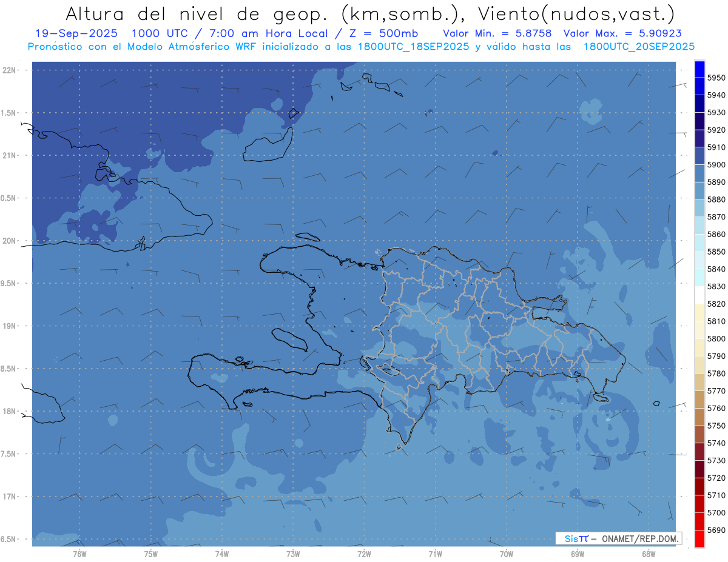
Task: Click the forecast end time '1800UTC_20SEP2025'
Action: click(x=639, y=47)
